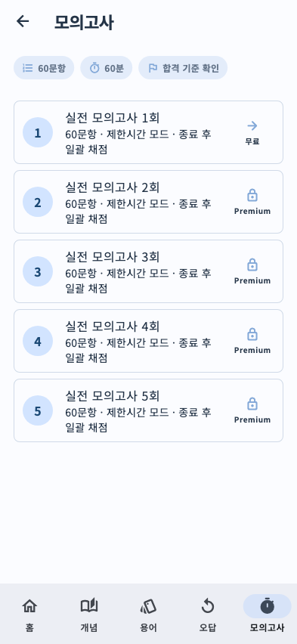The height and width of the screenshot is (644, 297).
Task: Start 실전 모의고사 1회
Action: 148,132
